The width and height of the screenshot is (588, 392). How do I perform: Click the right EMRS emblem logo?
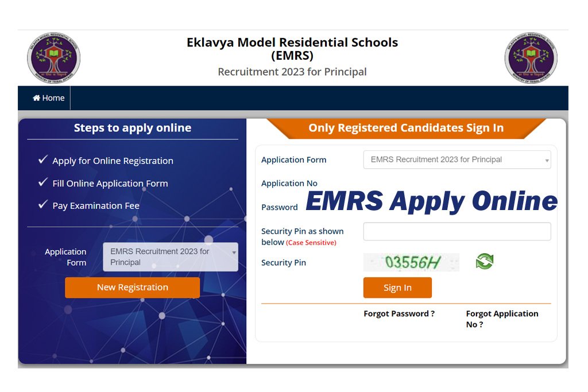[x=531, y=58]
